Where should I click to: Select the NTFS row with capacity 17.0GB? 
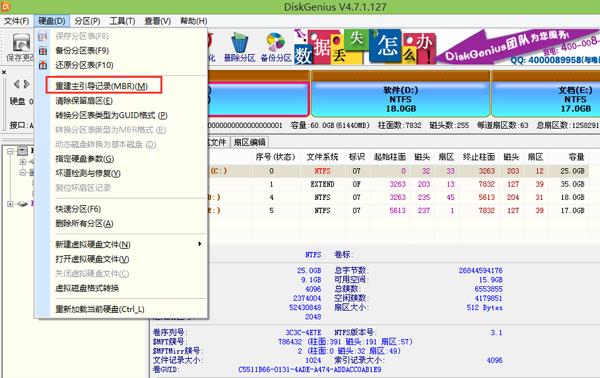pyautogui.click(x=398, y=210)
